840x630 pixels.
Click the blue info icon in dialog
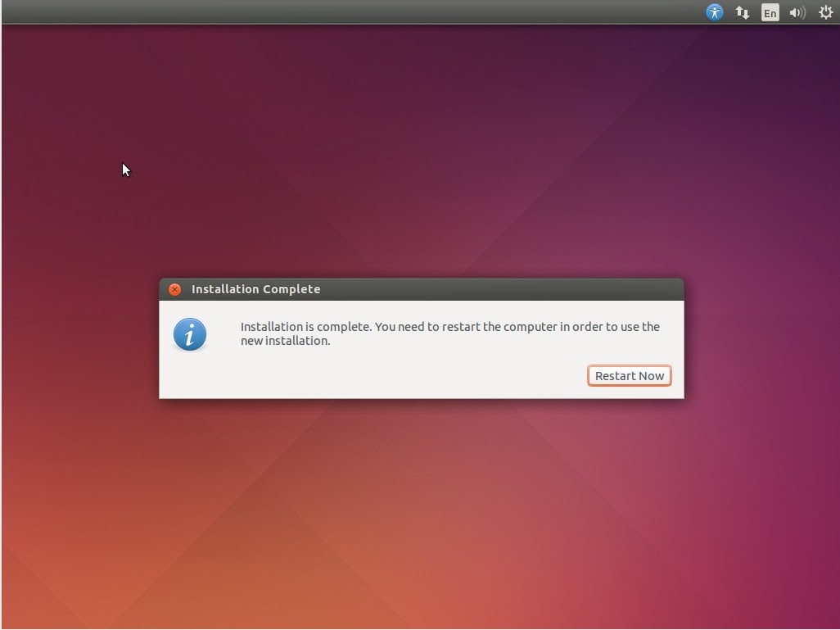coord(190,334)
